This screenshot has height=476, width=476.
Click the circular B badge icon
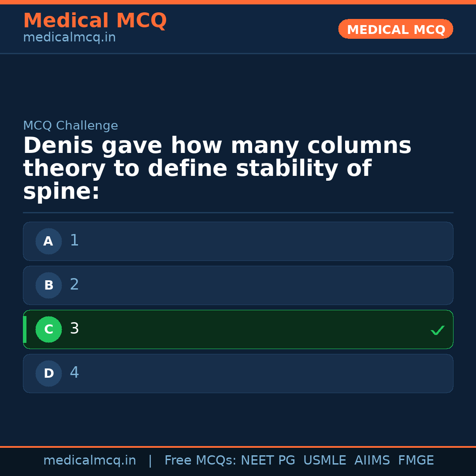[48, 285]
